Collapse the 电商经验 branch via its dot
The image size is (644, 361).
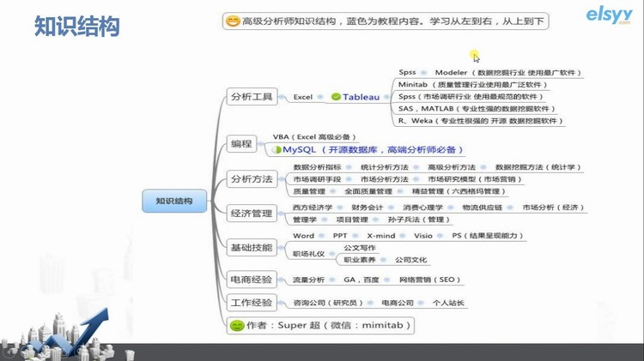point(282,280)
